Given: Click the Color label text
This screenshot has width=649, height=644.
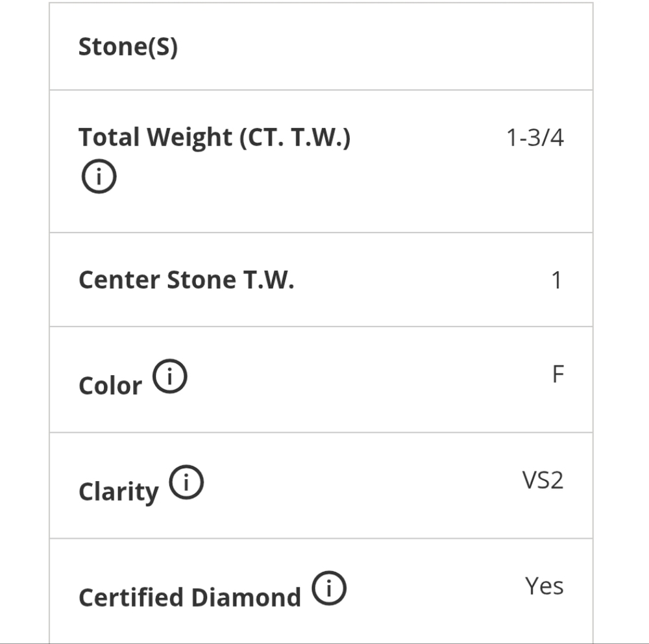Looking at the screenshot, I should pyautogui.click(x=110, y=386).
